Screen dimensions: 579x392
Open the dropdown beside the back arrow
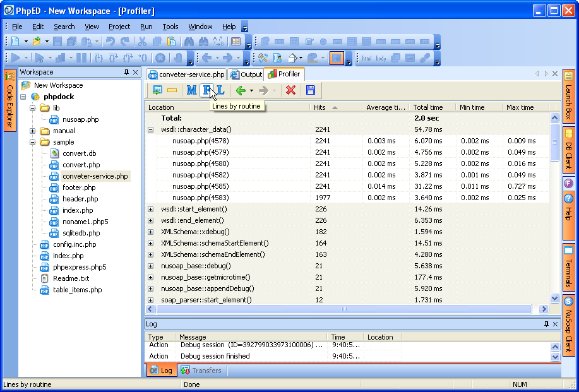(251, 90)
